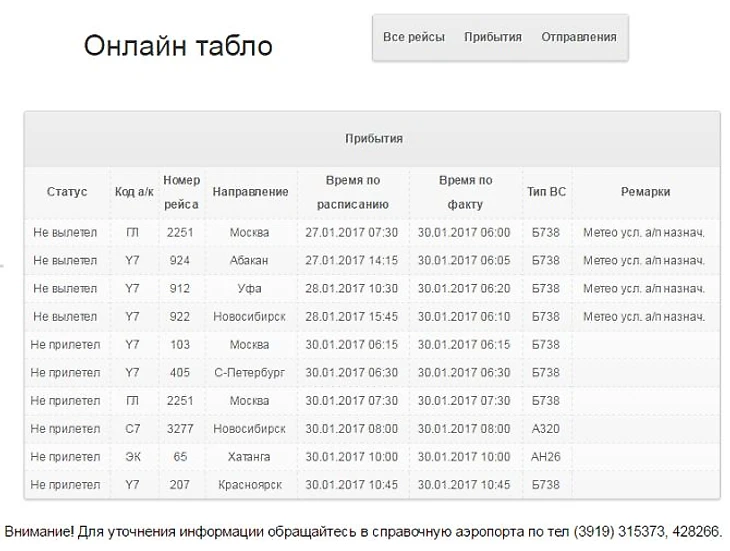
Task: Click scheduled time 27.01.2017 07:30
Action: (x=352, y=232)
